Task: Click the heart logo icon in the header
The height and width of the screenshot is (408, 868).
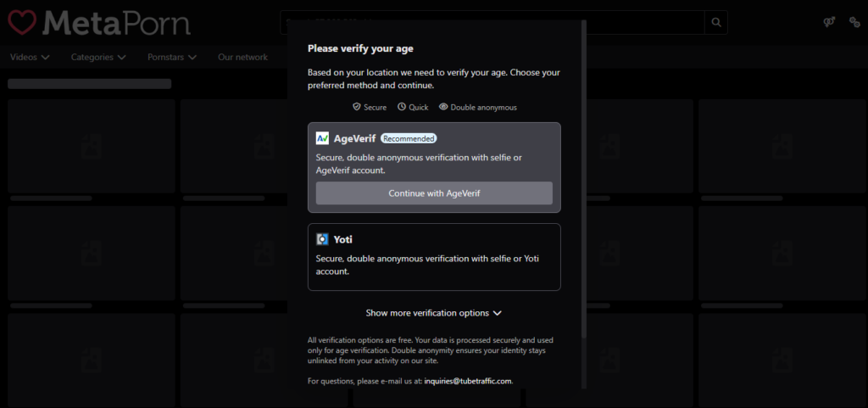Action: [x=22, y=23]
